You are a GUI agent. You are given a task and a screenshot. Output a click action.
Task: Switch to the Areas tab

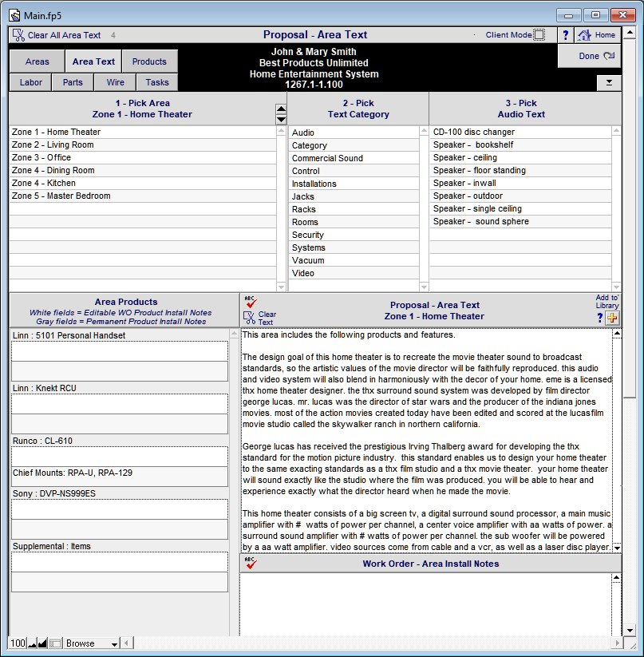tap(38, 61)
